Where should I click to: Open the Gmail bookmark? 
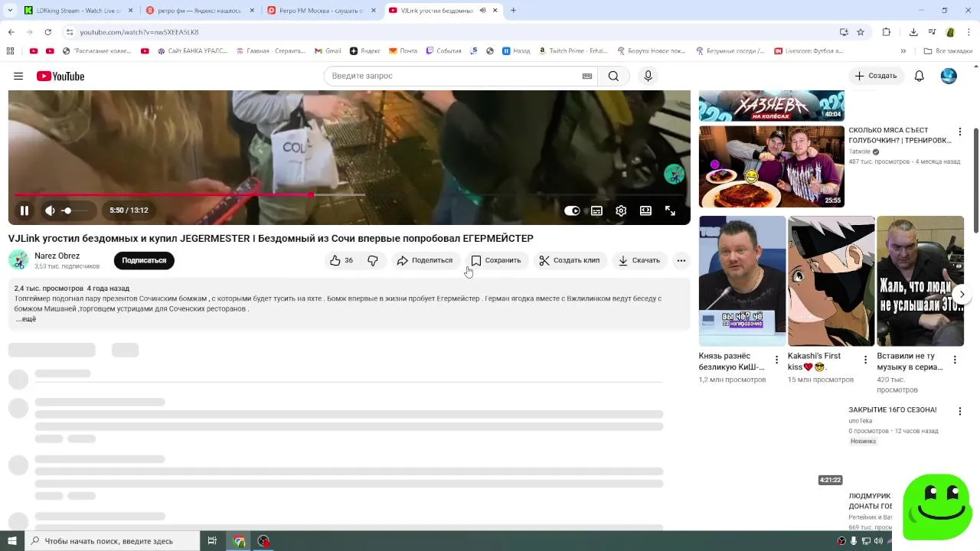pos(328,51)
